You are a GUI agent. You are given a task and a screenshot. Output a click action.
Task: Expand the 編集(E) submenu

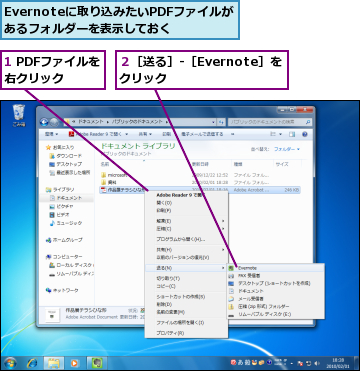pos(187,221)
